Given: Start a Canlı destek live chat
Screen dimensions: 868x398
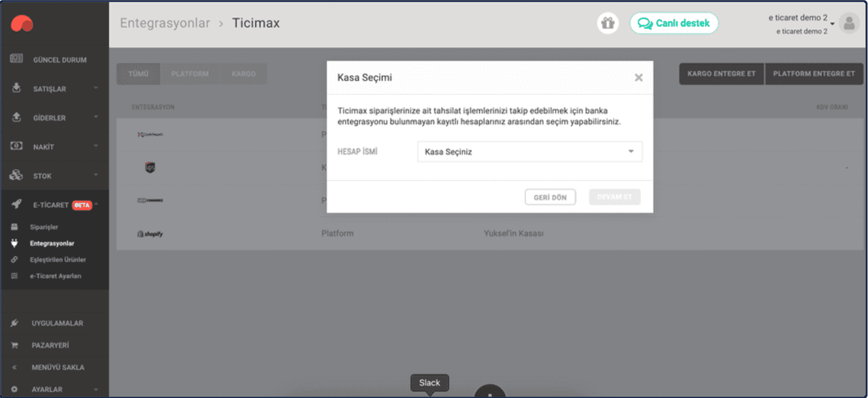Looking at the screenshot, I should point(673,23).
